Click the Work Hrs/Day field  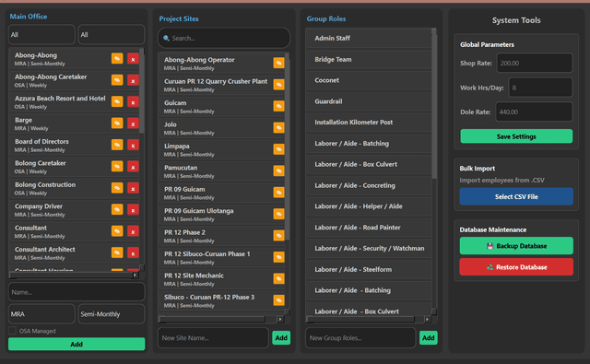tap(540, 88)
